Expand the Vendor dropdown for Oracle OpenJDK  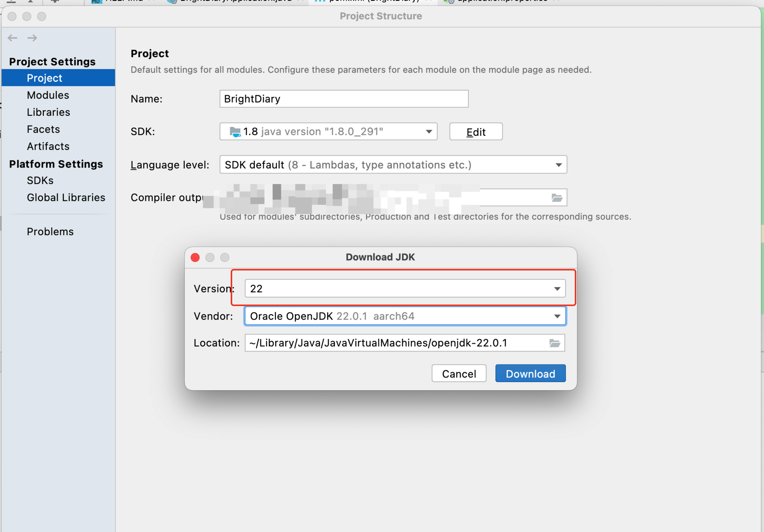(x=556, y=315)
